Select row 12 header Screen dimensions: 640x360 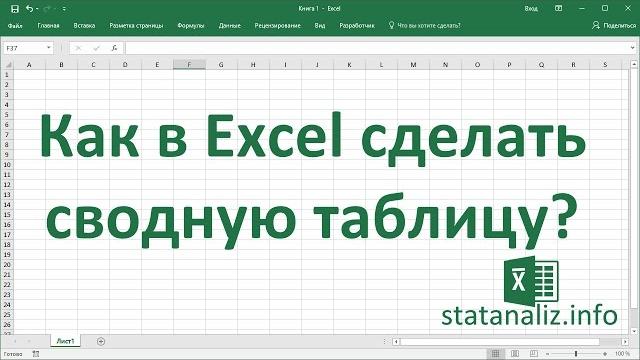click(7, 185)
